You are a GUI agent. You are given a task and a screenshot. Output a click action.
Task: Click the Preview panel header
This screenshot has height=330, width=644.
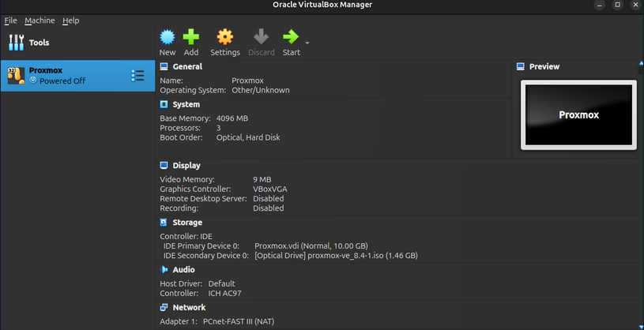point(544,67)
